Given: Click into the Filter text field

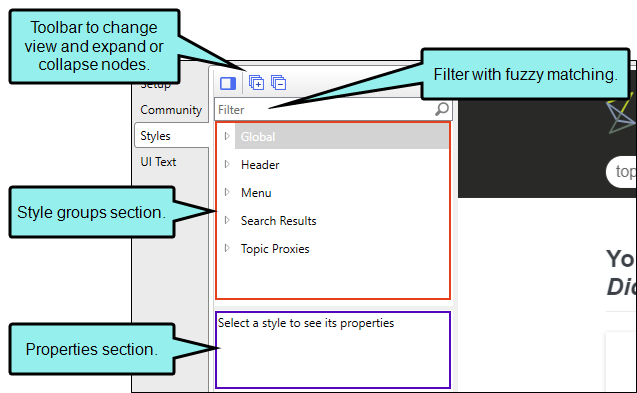Looking at the screenshot, I should tap(324, 109).
